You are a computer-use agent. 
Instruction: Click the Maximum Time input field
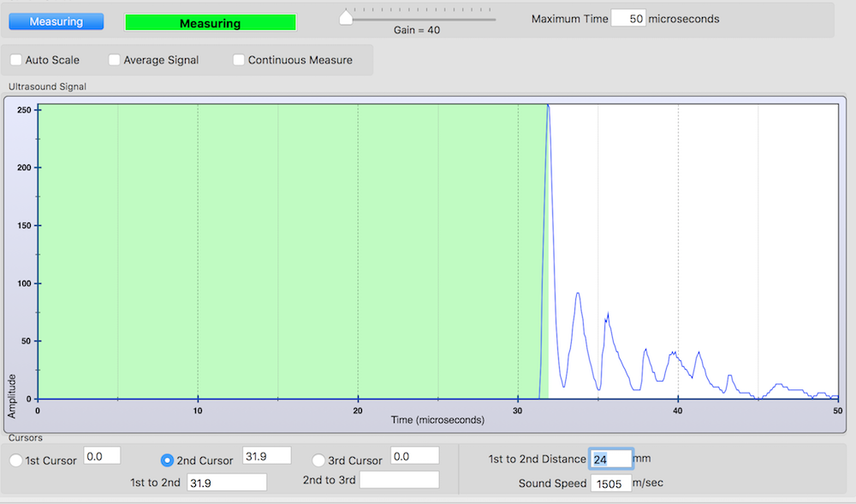point(628,19)
